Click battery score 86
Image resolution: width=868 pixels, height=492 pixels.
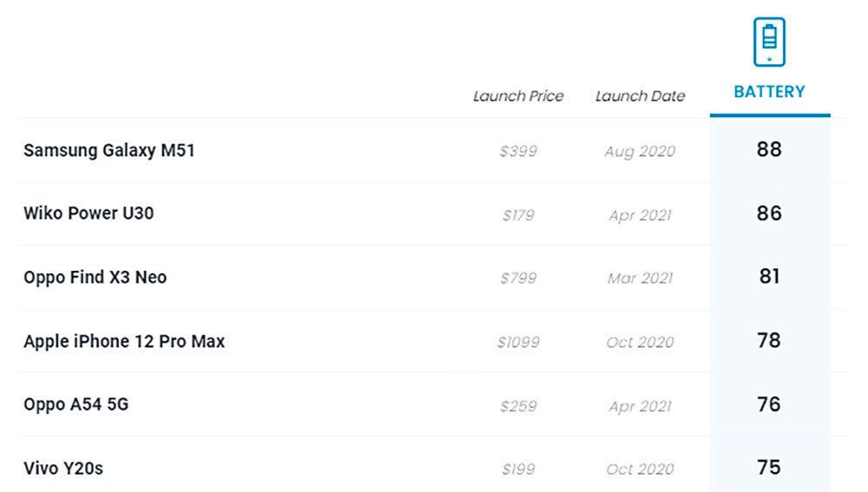click(769, 213)
